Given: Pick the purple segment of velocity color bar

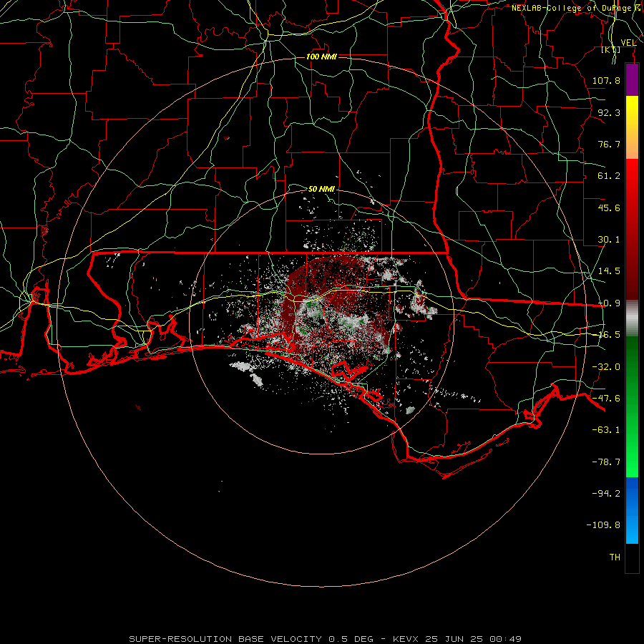Looking at the screenshot, I should point(632,79).
